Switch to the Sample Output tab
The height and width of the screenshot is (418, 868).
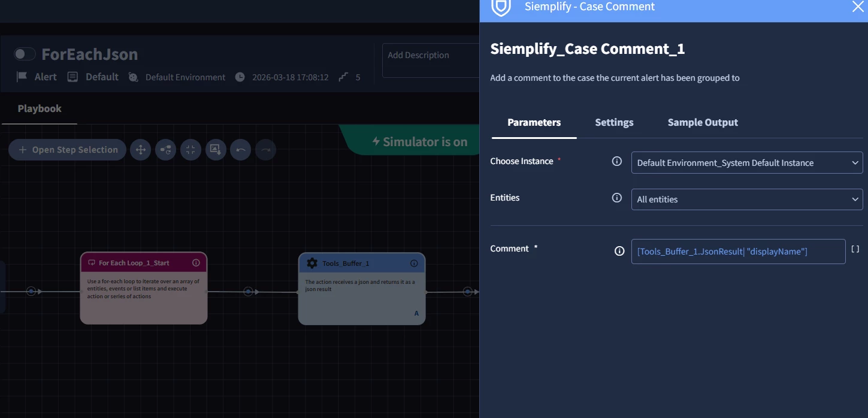703,122
